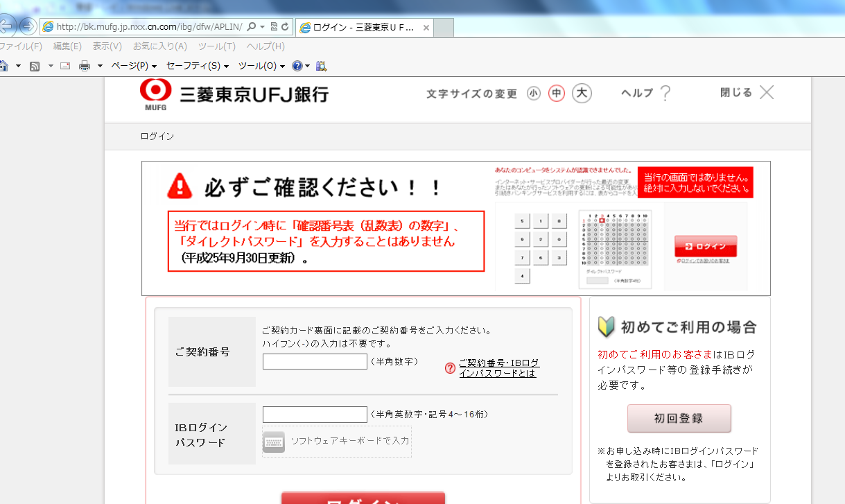The image size is (845, 504).
Task: Go forward with the browser forward arrow
Action: pyautogui.click(x=27, y=27)
